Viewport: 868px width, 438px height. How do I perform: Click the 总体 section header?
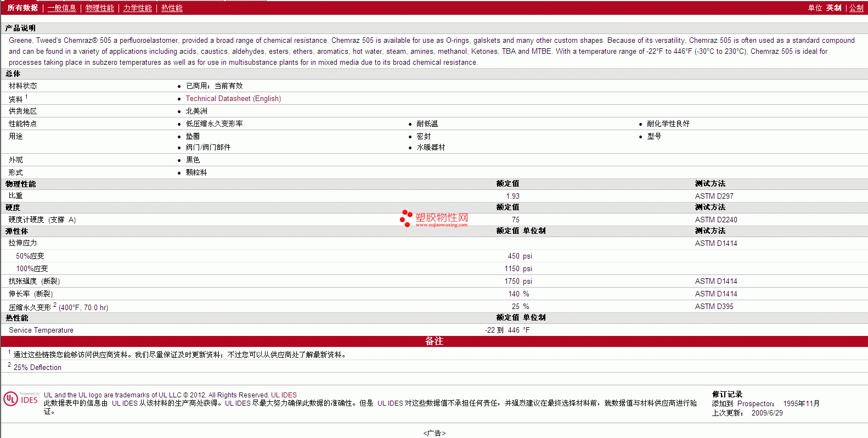(x=13, y=74)
